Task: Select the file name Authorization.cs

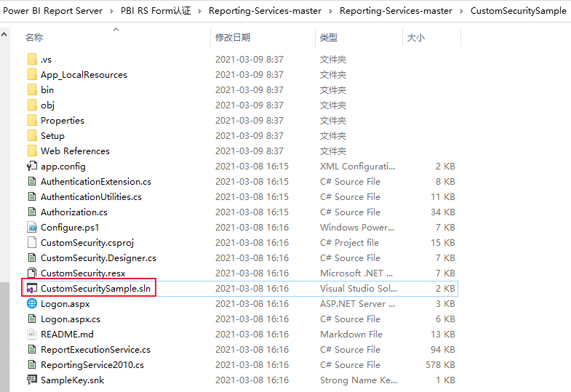Action: [x=74, y=212]
